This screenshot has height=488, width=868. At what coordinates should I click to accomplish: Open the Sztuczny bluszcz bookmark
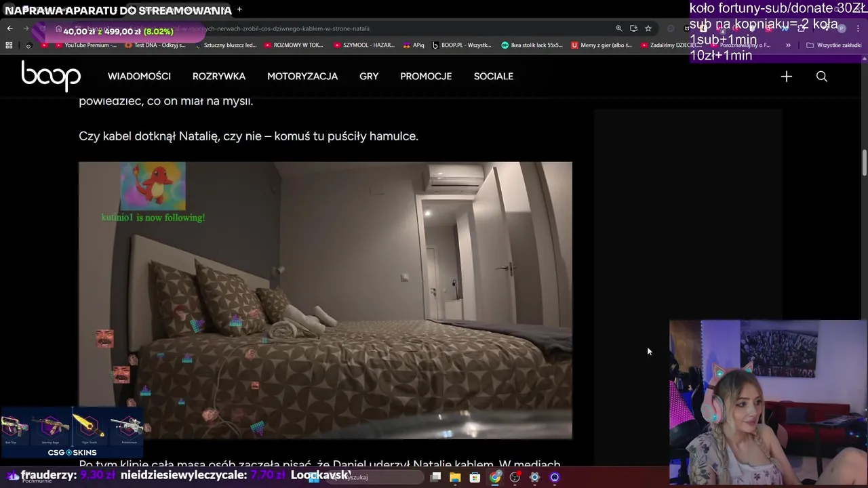point(225,45)
